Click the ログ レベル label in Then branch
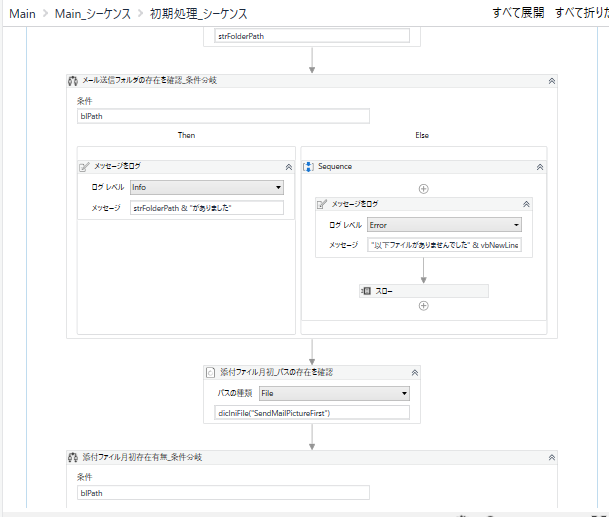The image size is (609, 517). click(x=108, y=187)
